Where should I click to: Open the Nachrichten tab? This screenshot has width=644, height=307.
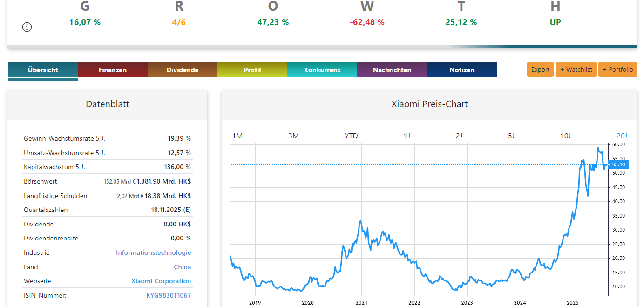(392, 70)
